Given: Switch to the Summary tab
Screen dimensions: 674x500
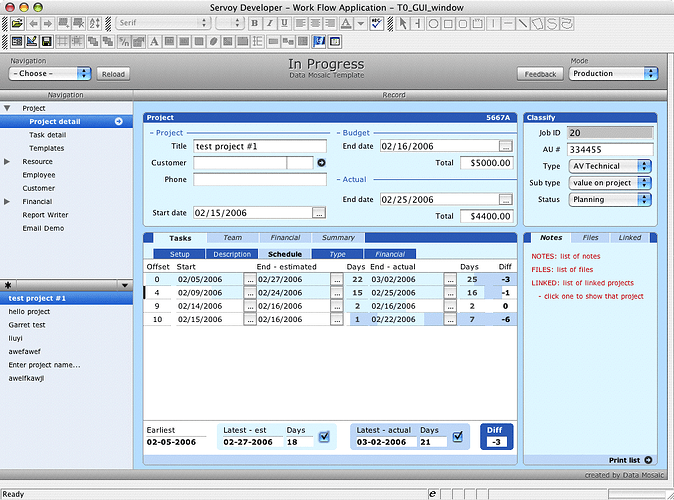Looking at the screenshot, I should 338,238.
